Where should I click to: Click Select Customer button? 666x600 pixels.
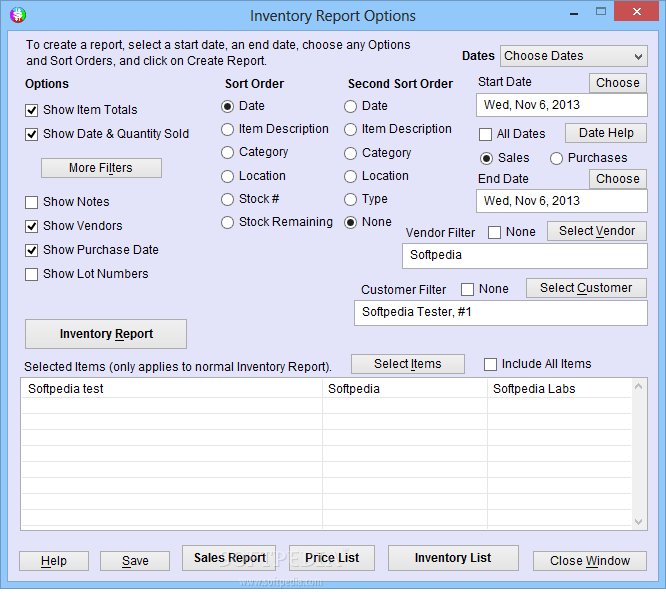point(586,288)
